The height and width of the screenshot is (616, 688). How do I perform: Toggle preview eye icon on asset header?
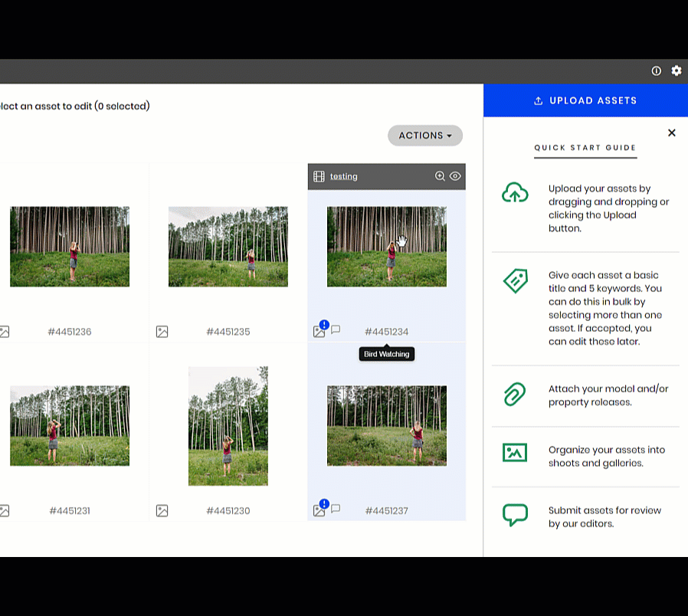(455, 176)
